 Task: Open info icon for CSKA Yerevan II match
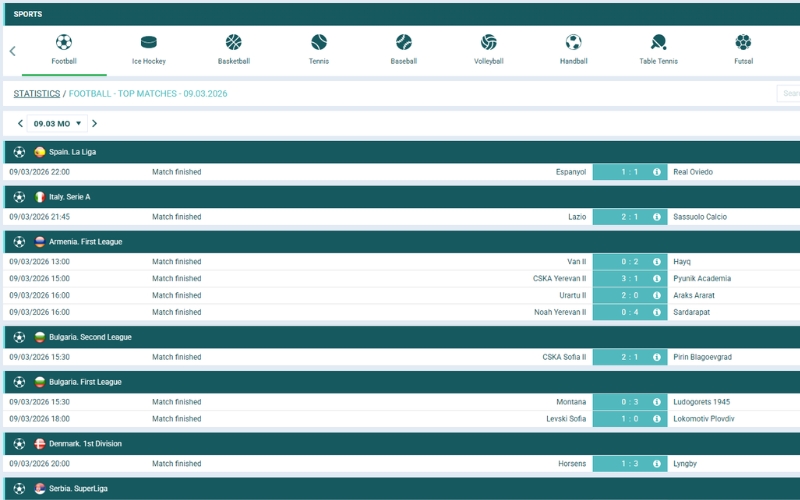point(657,279)
